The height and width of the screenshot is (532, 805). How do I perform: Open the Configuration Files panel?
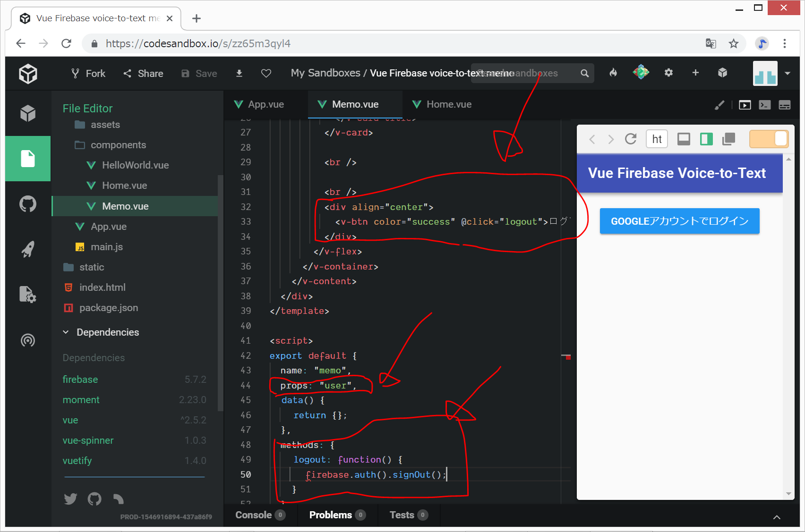click(28, 295)
